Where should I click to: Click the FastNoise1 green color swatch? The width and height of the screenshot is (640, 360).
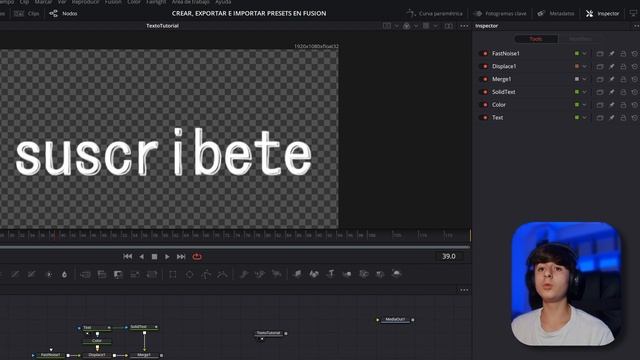[x=577, y=53]
